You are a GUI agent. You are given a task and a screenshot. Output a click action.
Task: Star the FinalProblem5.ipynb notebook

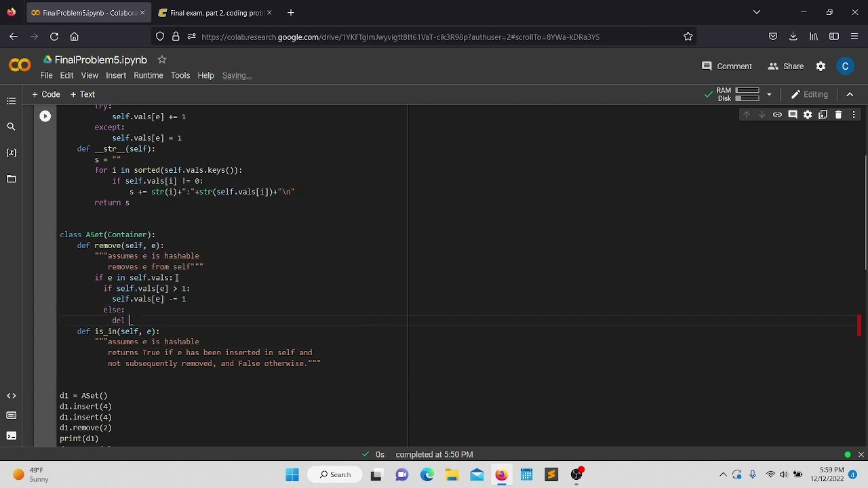coord(161,60)
